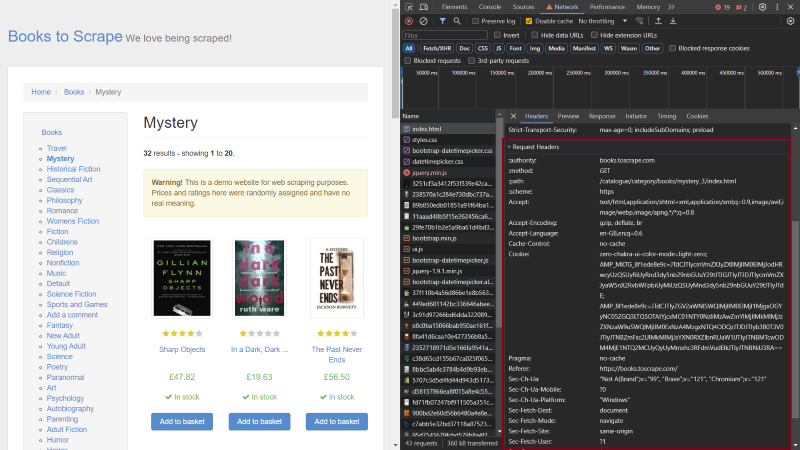Enable the Preserve log checkbox

476,21
